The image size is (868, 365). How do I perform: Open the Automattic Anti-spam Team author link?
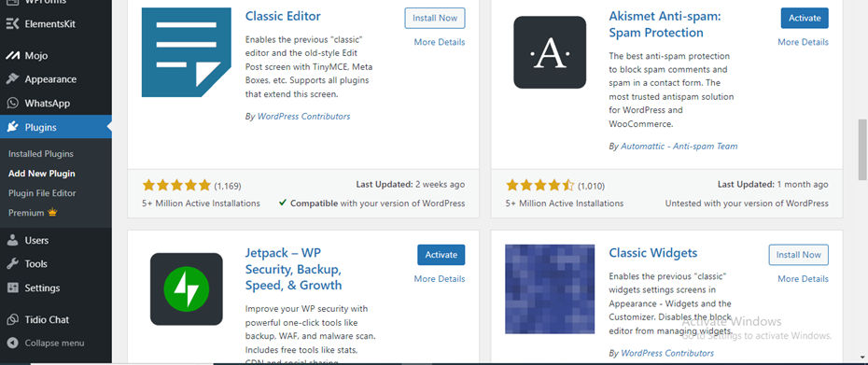(679, 147)
